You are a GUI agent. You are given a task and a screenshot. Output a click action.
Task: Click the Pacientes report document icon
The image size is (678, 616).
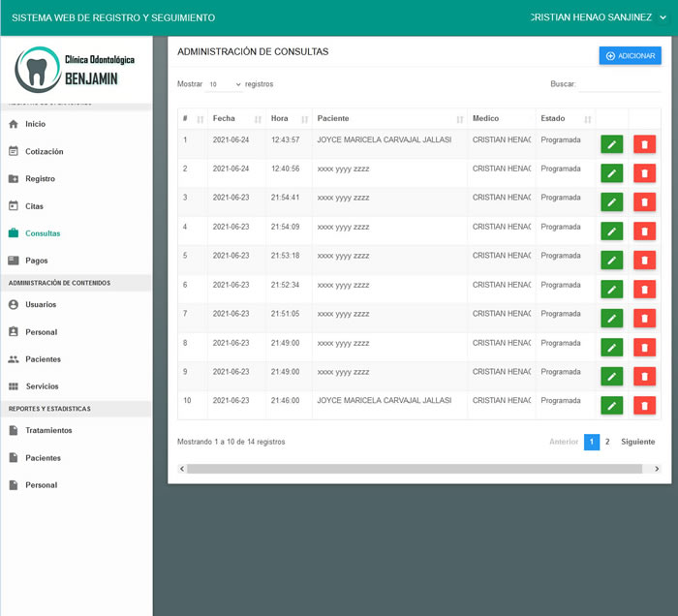point(14,457)
